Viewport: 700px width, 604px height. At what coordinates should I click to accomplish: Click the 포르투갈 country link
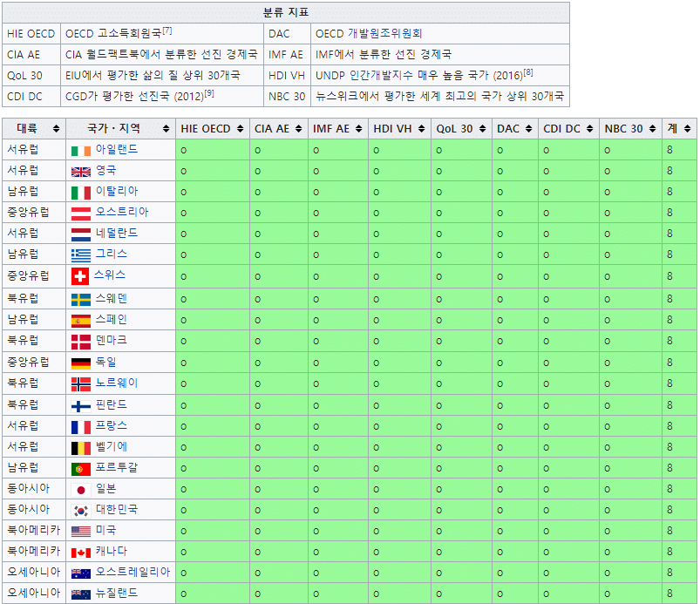117,467
